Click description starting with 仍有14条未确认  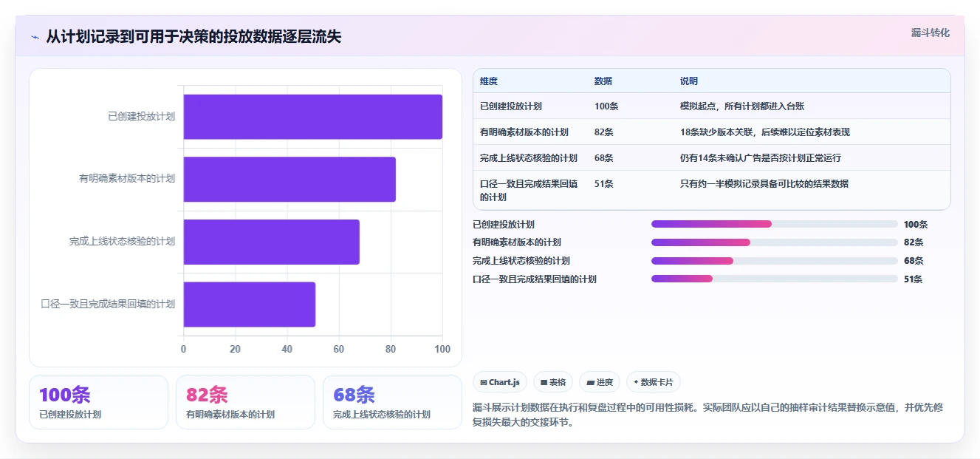pos(761,158)
